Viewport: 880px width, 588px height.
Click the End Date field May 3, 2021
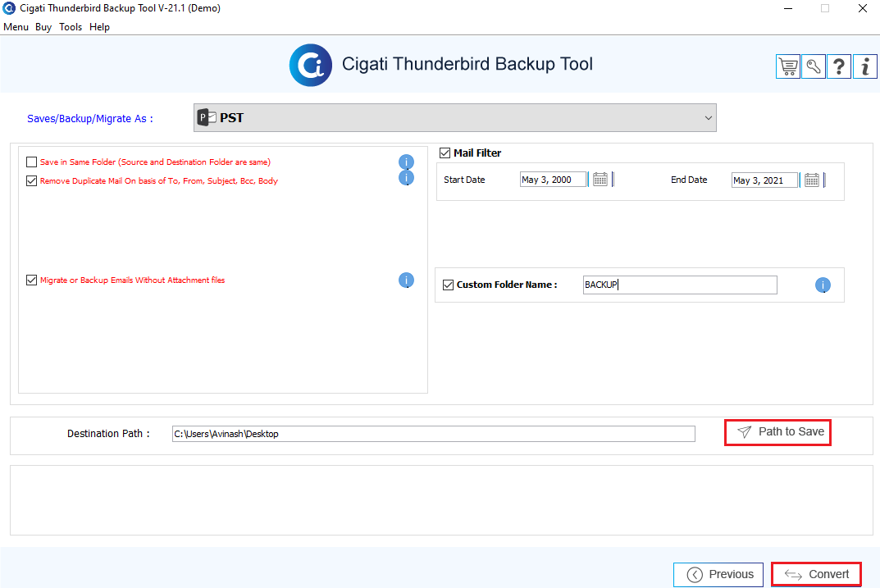(x=764, y=180)
